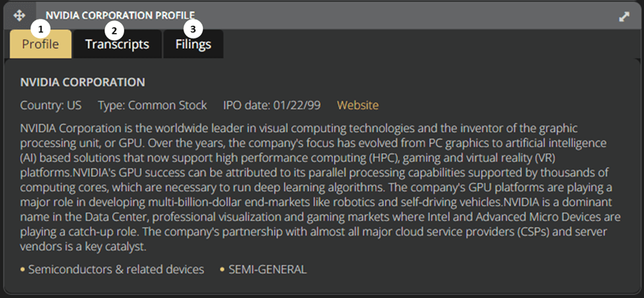Image resolution: width=644 pixels, height=298 pixels.
Task: Click the numbered badge 1 above Profile
Action: (x=40, y=29)
